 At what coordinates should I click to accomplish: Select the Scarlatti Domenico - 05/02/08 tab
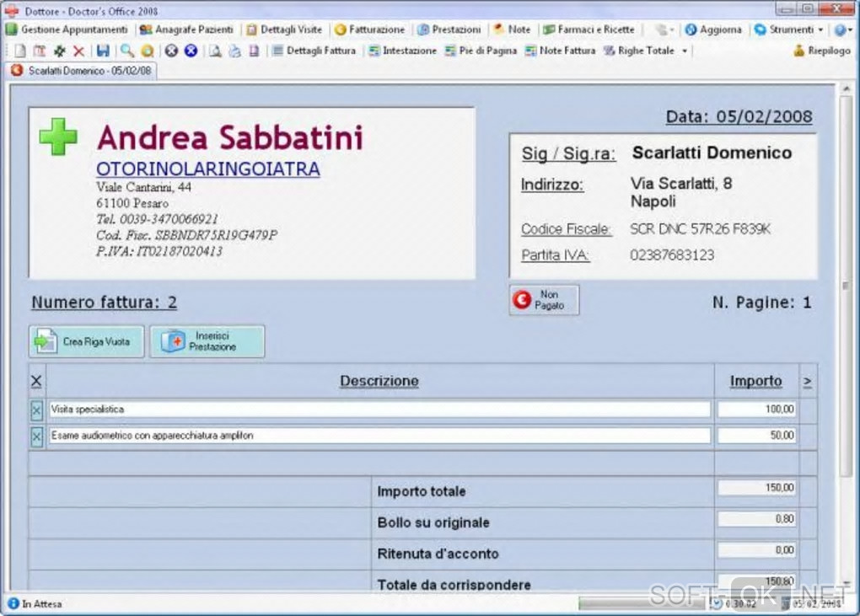point(83,71)
